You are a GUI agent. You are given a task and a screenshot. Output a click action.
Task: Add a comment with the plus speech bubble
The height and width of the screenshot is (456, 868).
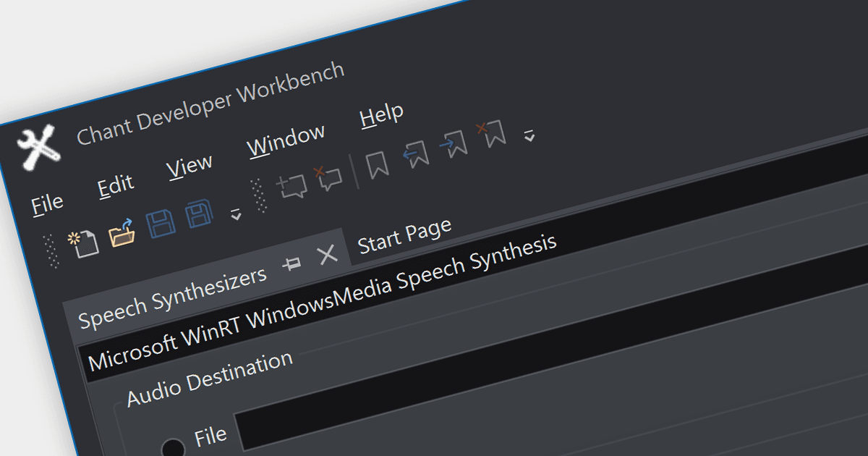[x=292, y=187]
